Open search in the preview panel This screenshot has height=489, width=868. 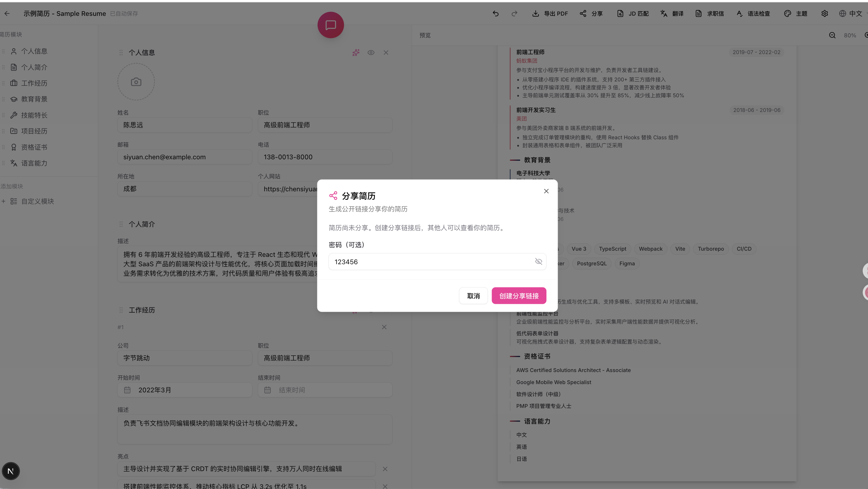tap(832, 35)
